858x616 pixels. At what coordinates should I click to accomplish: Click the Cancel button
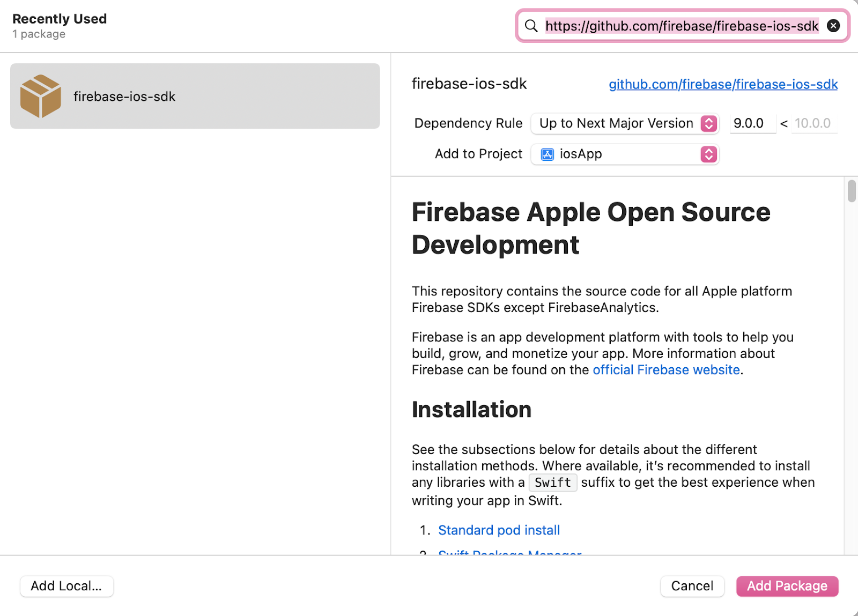pyautogui.click(x=692, y=586)
